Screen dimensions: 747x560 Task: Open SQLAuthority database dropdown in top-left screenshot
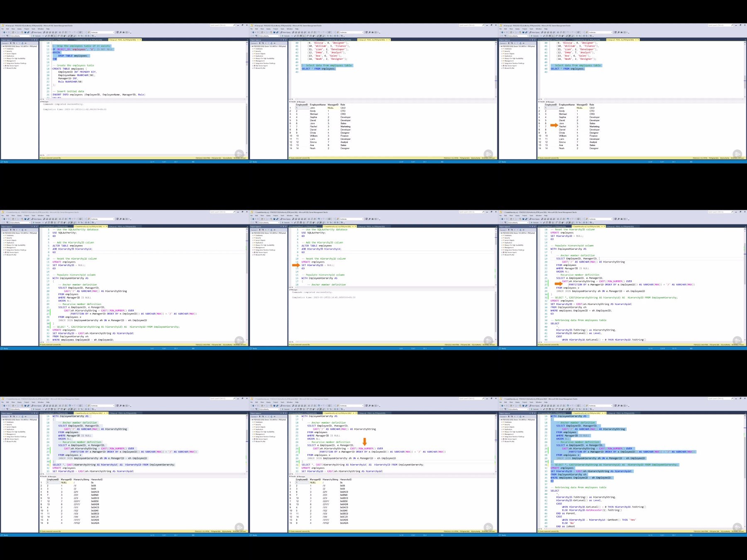[20, 36]
